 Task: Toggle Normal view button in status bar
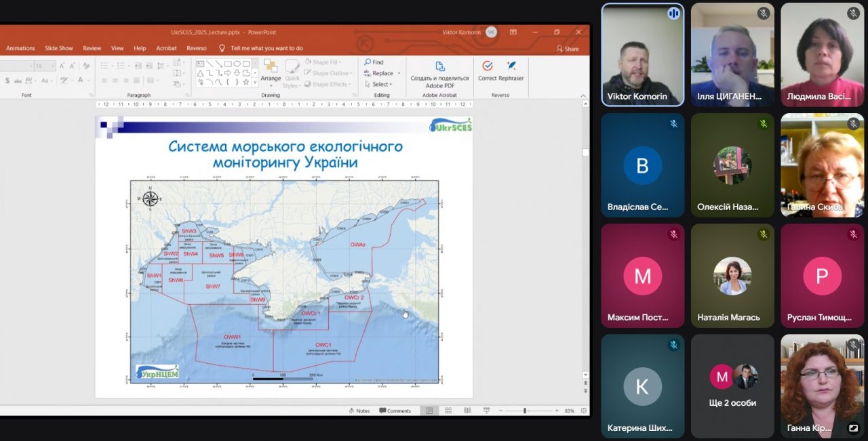[429, 411]
